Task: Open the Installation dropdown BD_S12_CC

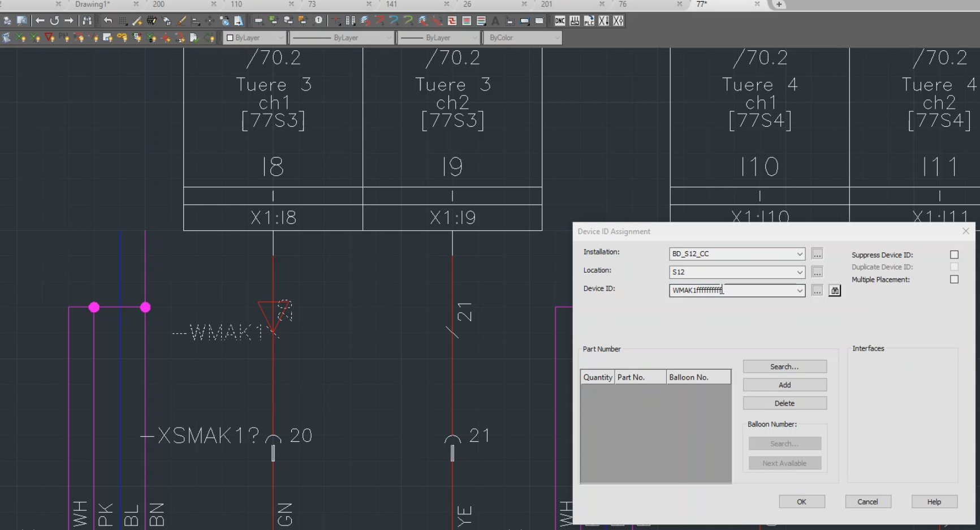Action: [x=737, y=254]
